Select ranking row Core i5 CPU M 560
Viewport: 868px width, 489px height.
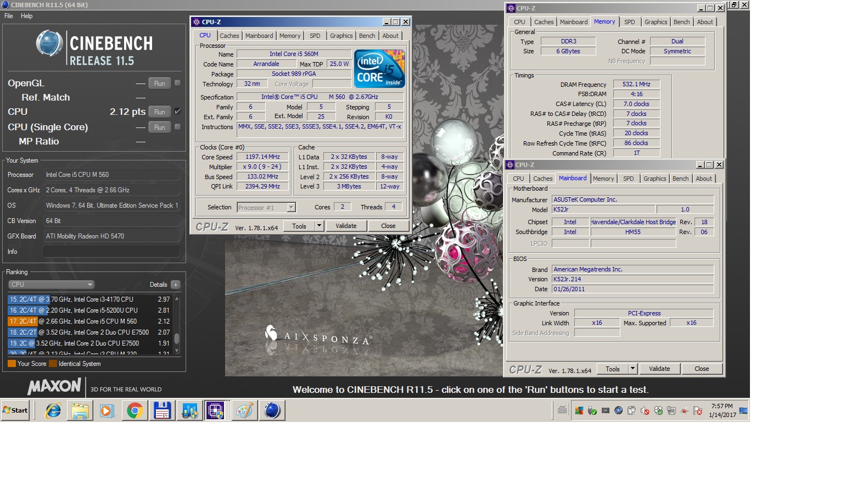coord(89,321)
